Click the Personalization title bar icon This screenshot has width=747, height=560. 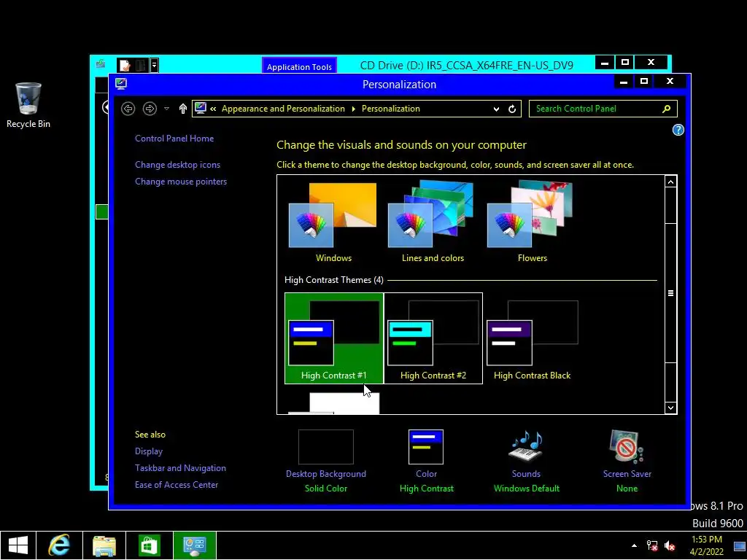tap(121, 84)
